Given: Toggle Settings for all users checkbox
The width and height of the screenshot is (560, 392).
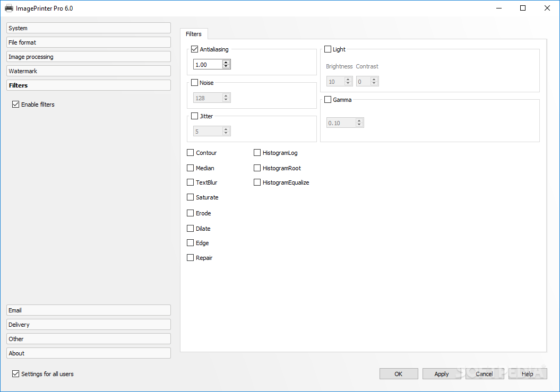Looking at the screenshot, I should pos(16,374).
